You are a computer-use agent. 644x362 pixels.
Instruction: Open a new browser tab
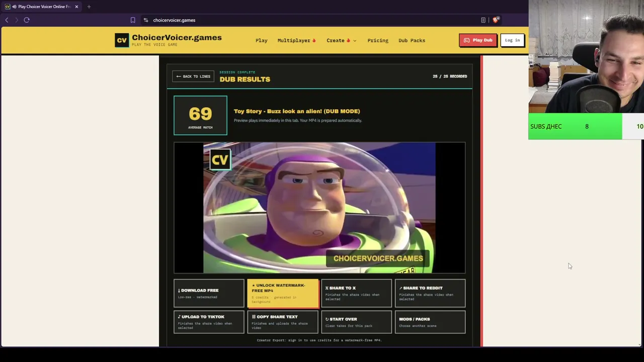89,7
